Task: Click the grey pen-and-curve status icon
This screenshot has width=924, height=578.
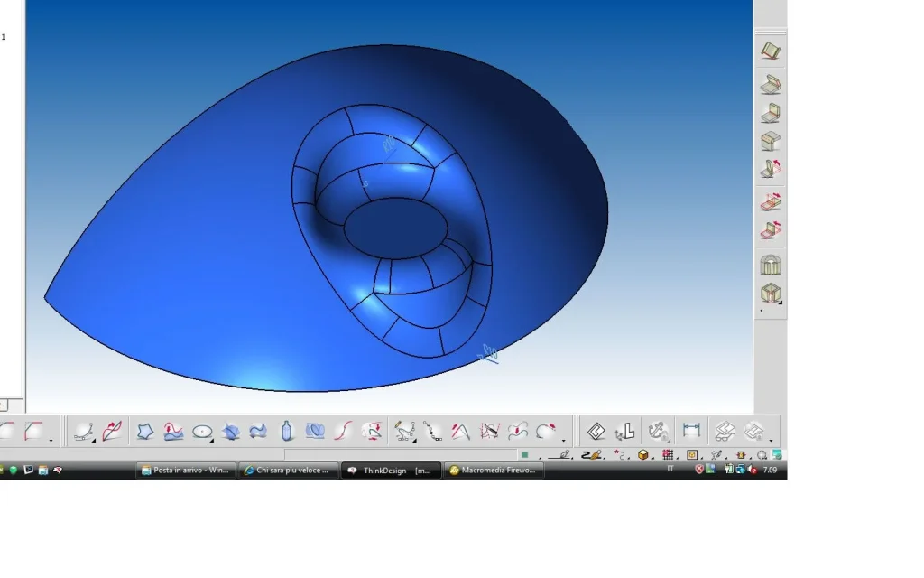Action: (717, 455)
